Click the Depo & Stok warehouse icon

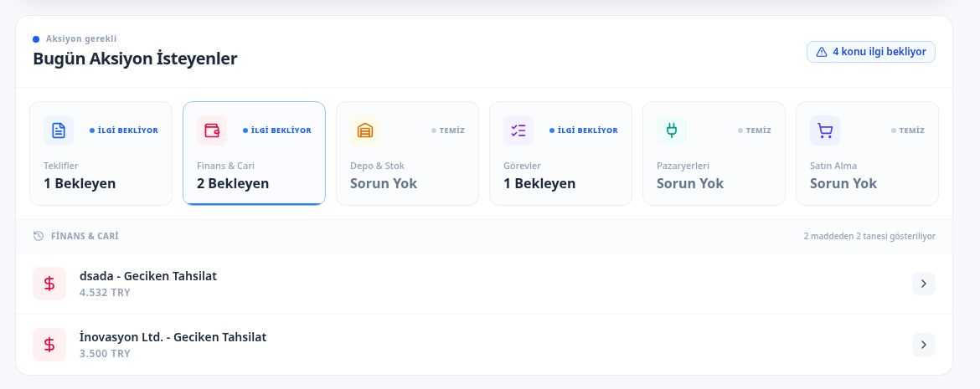(x=365, y=131)
